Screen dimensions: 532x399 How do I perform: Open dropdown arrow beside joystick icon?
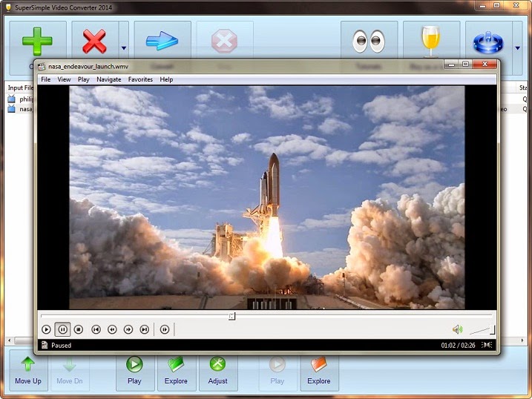tap(517, 47)
